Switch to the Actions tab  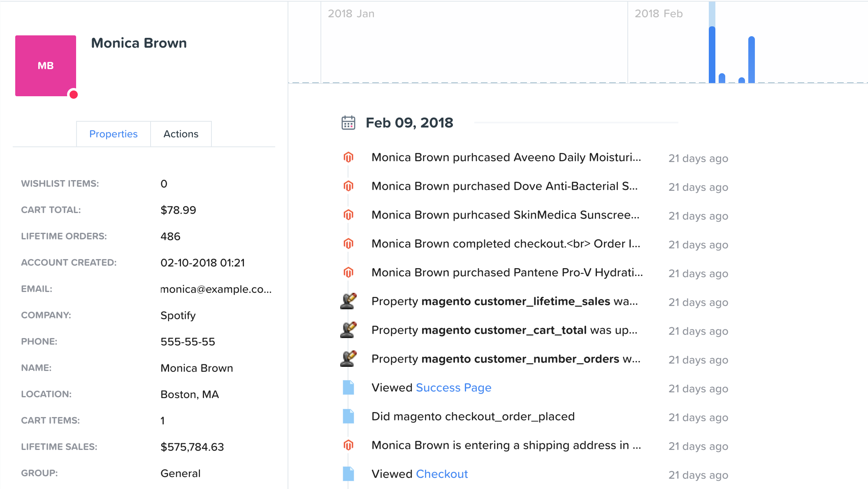[x=181, y=134]
